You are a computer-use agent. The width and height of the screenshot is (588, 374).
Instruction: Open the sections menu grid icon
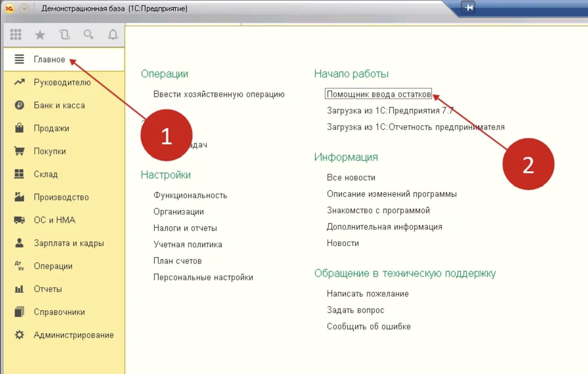click(x=16, y=34)
